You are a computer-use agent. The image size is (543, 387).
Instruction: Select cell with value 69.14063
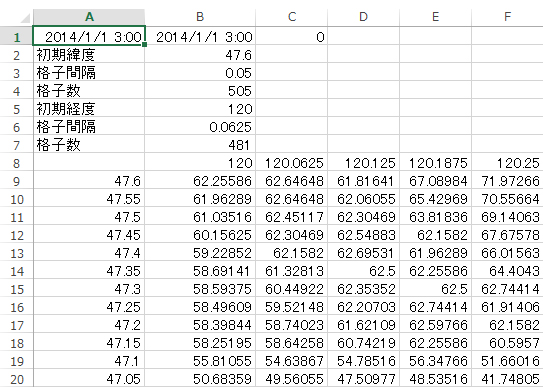(507, 217)
